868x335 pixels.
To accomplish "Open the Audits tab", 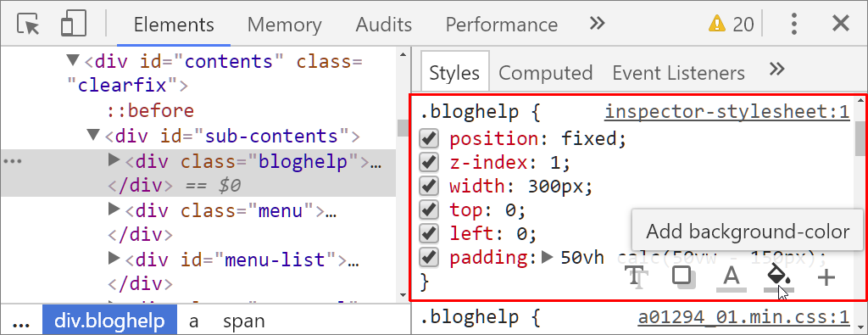I will point(384,25).
